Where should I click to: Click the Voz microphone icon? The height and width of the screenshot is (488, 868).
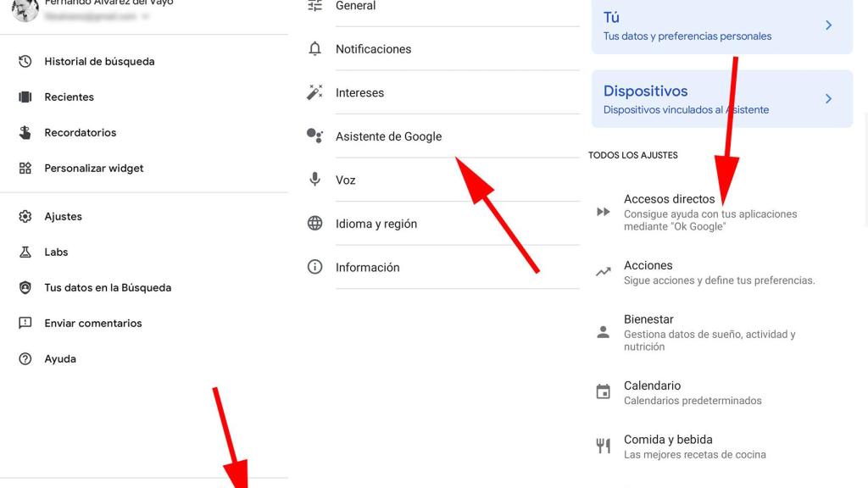315,180
